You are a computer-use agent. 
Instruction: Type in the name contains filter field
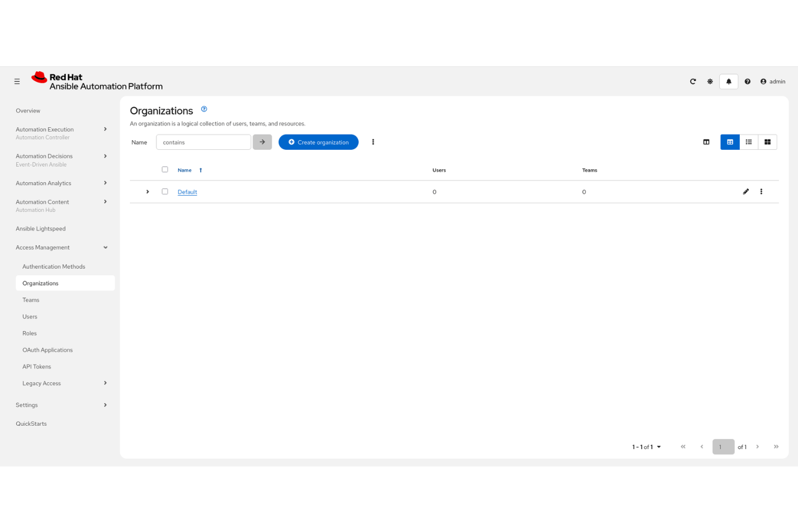pyautogui.click(x=204, y=142)
